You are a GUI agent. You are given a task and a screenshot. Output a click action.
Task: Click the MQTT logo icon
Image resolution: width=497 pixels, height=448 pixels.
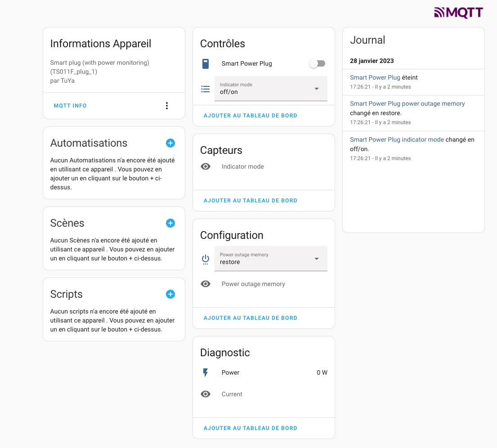pyautogui.click(x=458, y=12)
